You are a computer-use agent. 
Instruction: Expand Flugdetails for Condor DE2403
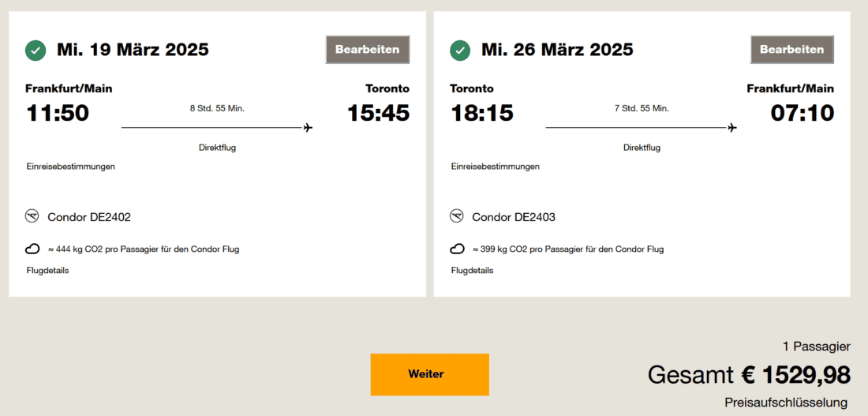pyautogui.click(x=472, y=271)
